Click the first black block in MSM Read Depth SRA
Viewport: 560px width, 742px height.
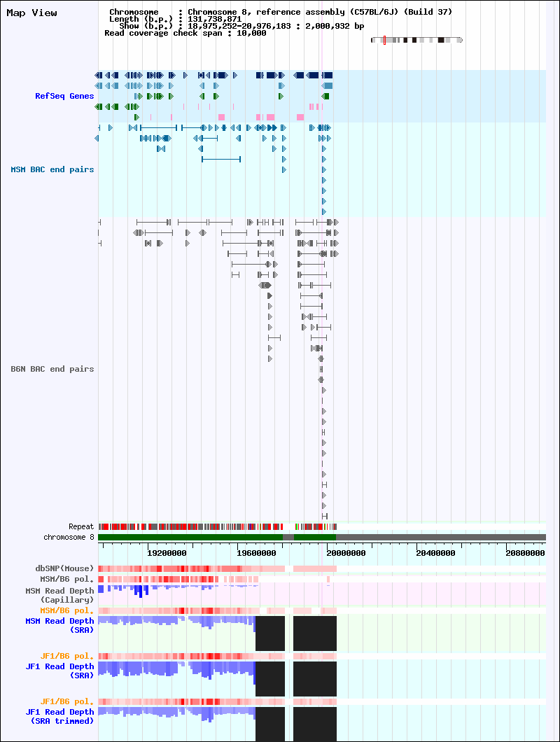click(270, 633)
